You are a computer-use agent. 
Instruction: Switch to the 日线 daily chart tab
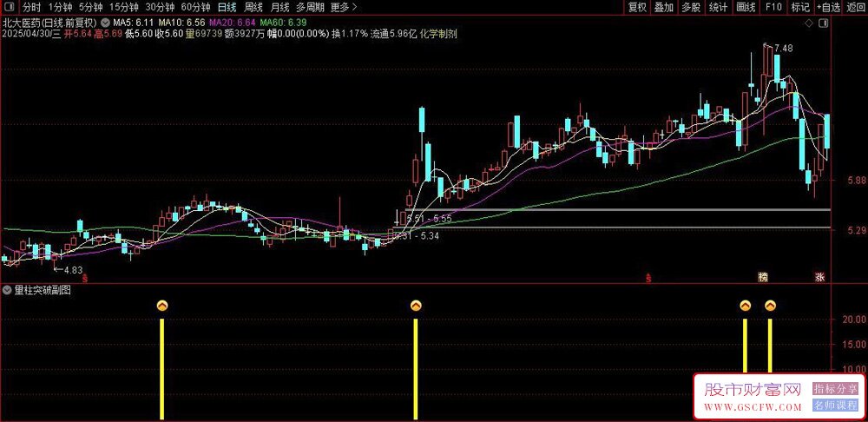227,8
